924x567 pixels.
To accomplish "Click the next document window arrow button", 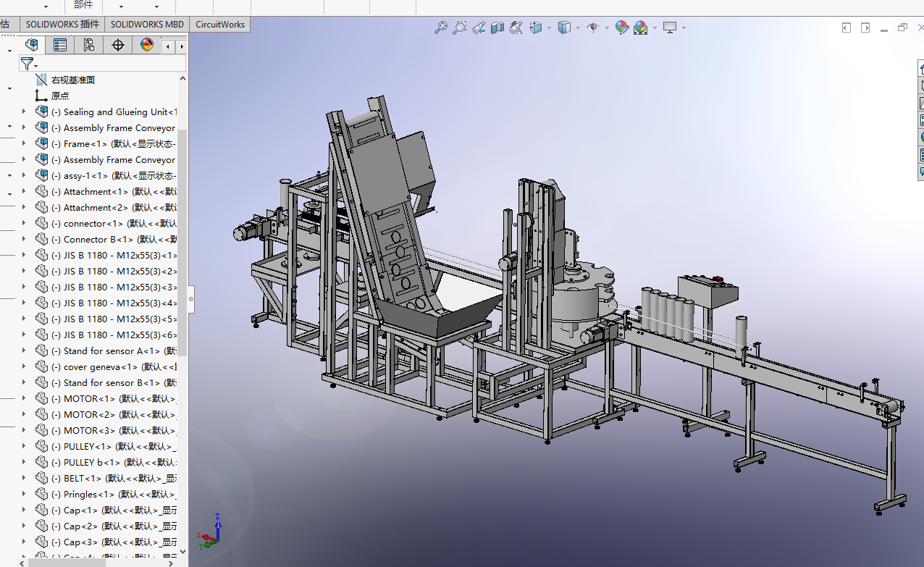I will [865, 28].
